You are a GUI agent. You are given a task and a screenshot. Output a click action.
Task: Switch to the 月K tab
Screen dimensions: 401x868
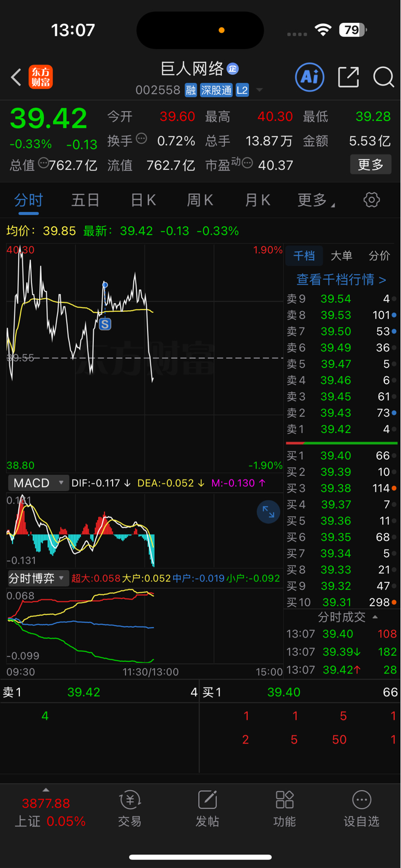258,200
